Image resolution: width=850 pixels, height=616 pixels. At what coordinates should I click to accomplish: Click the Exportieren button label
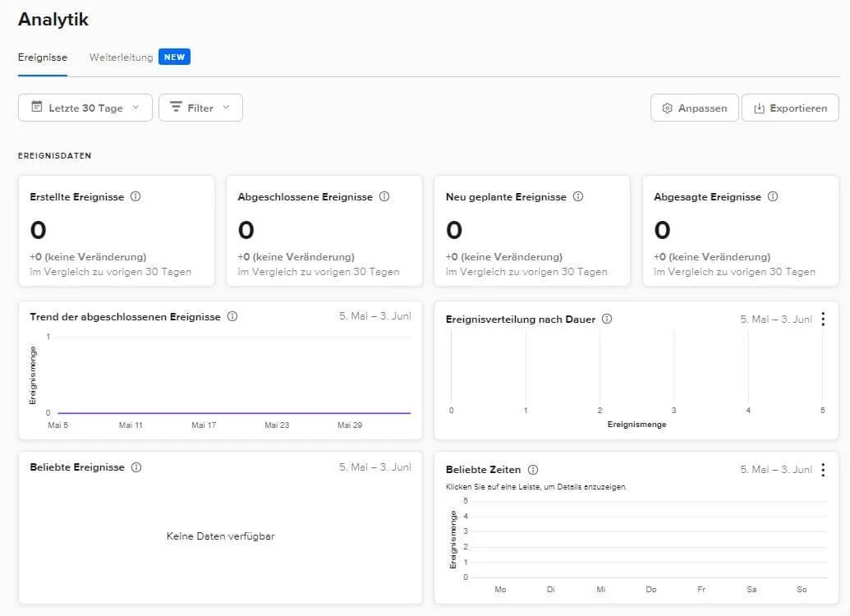[x=798, y=108]
